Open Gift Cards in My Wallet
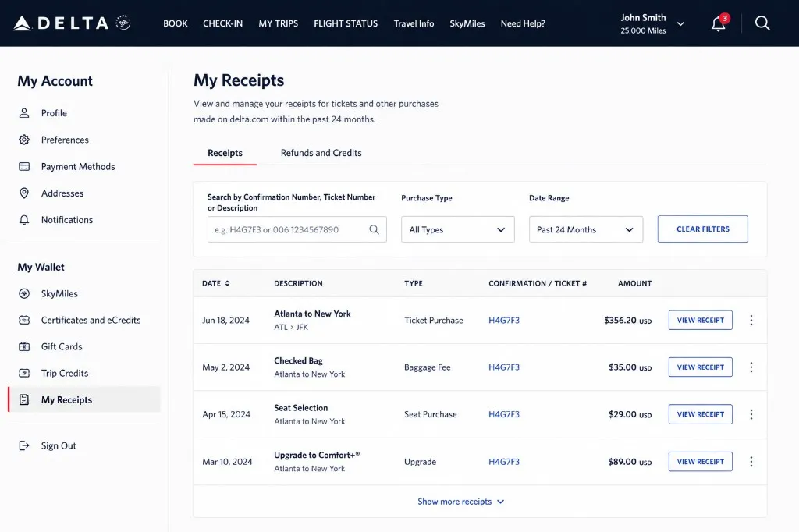Viewport: 799px width, 532px height. pos(62,346)
